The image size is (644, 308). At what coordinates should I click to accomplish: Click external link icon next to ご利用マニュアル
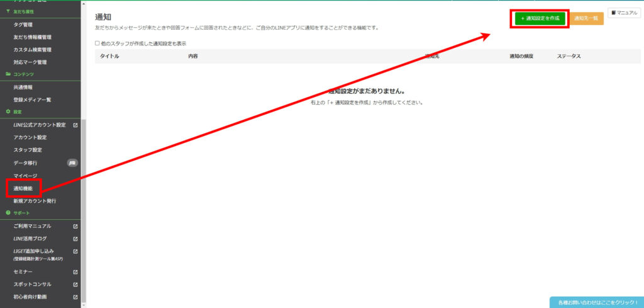75,226
